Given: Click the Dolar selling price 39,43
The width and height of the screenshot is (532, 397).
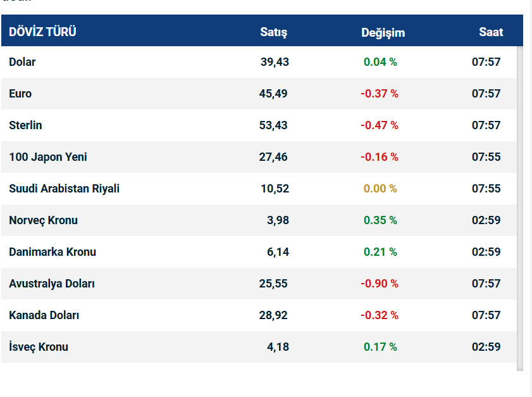Looking at the screenshot, I should pyautogui.click(x=274, y=62).
